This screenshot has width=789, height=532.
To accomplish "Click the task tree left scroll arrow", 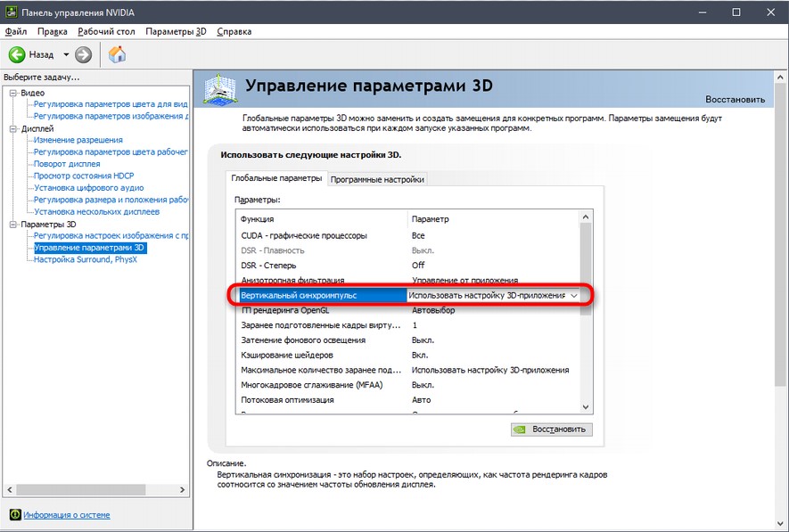I will [10, 489].
